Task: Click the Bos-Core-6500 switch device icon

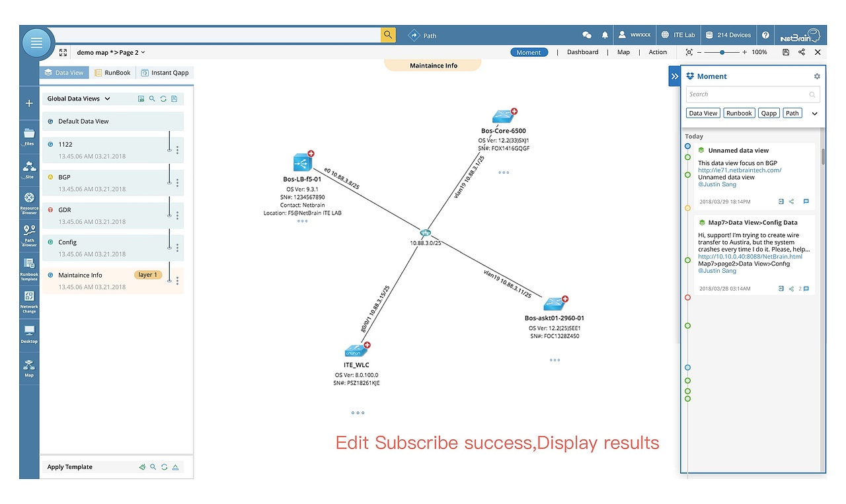Action: tap(503, 117)
